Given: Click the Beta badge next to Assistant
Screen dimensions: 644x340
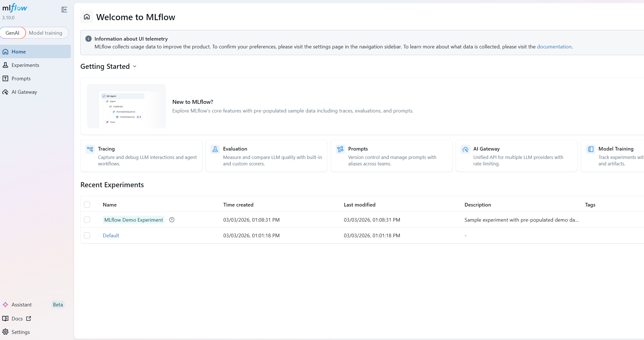Looking at the screenshot, I should click(x=58, y=305).
